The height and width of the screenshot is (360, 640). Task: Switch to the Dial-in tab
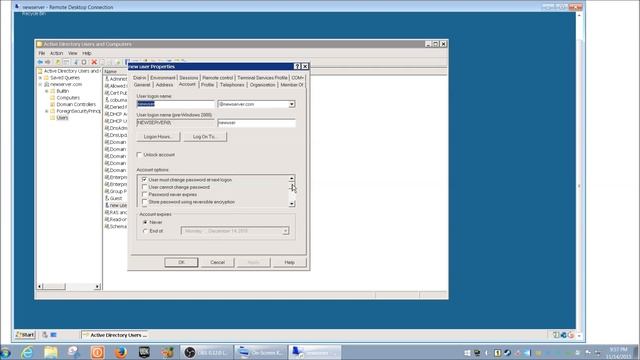[x=140, y=78]
